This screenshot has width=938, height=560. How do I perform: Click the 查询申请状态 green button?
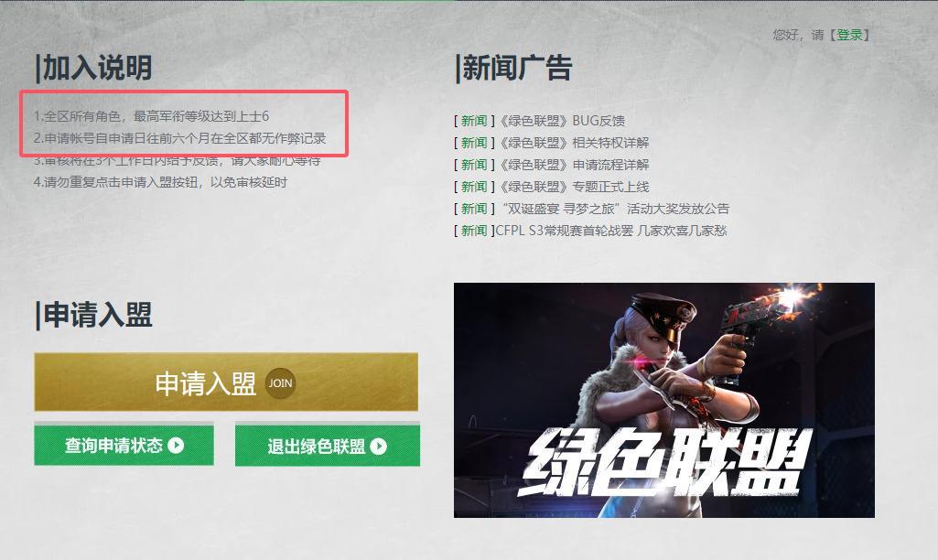pyautogui.click(x=124, y=445)
